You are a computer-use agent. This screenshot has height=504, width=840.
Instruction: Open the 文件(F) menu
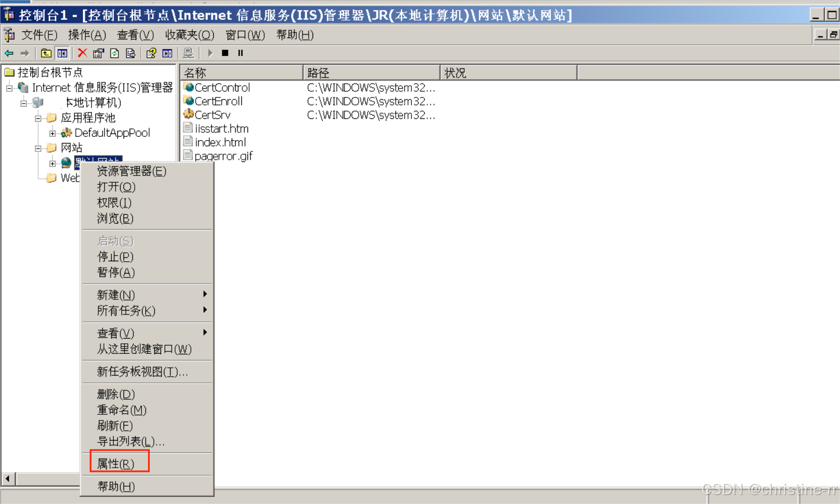(39, 35)
